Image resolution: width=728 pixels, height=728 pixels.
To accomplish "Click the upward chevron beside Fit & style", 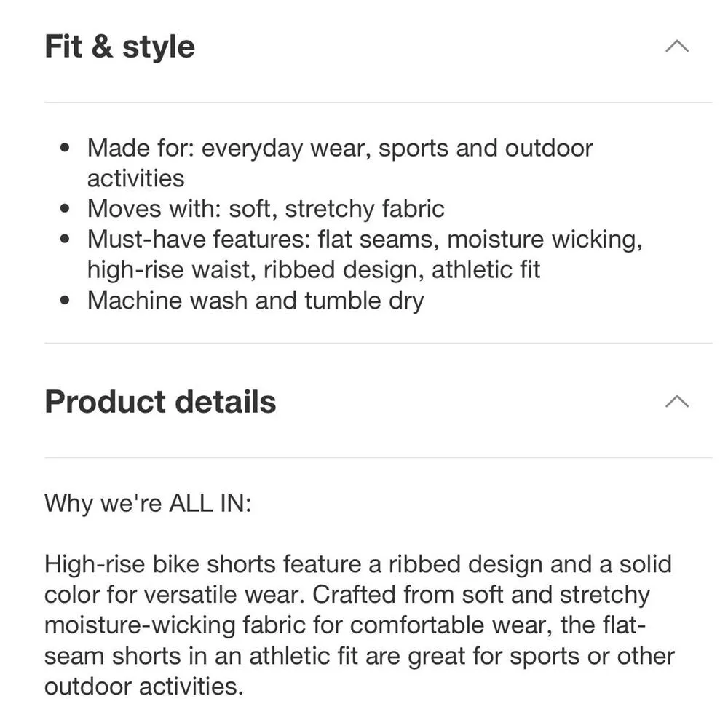I will click(x=678, y=45).
